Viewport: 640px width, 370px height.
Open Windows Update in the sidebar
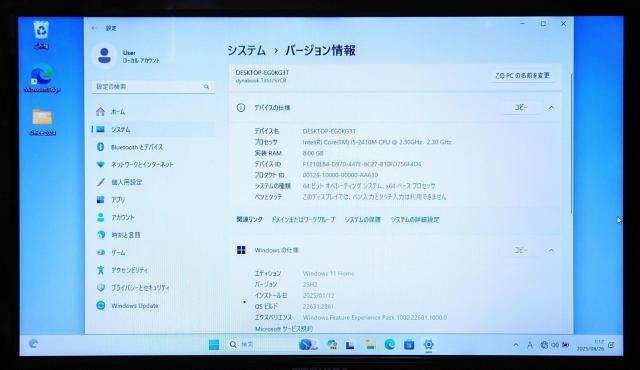[x=153, y=306]
